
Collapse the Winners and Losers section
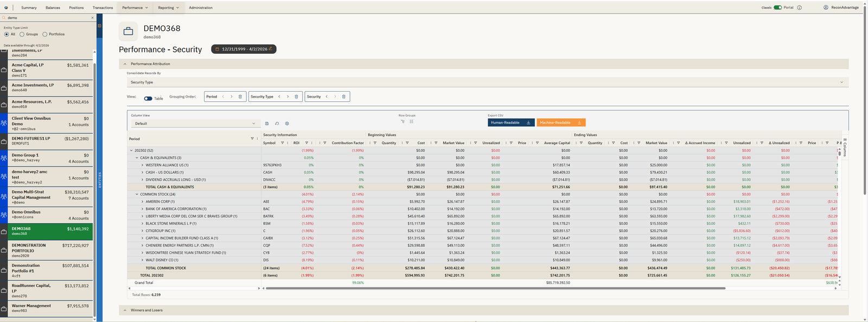[125, 311]
